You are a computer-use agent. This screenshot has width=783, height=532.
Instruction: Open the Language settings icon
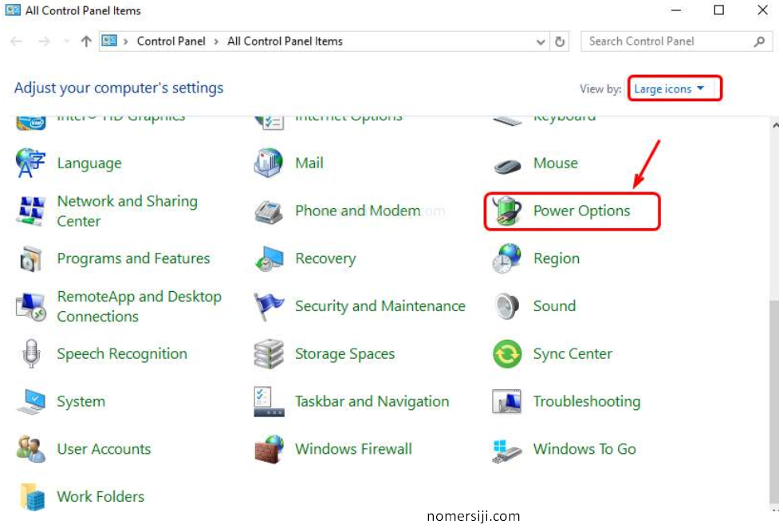(x=30, y=163)
